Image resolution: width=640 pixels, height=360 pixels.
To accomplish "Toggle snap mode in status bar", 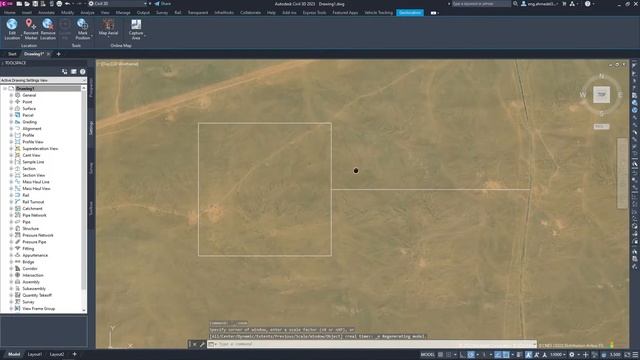I will point(449,355).
